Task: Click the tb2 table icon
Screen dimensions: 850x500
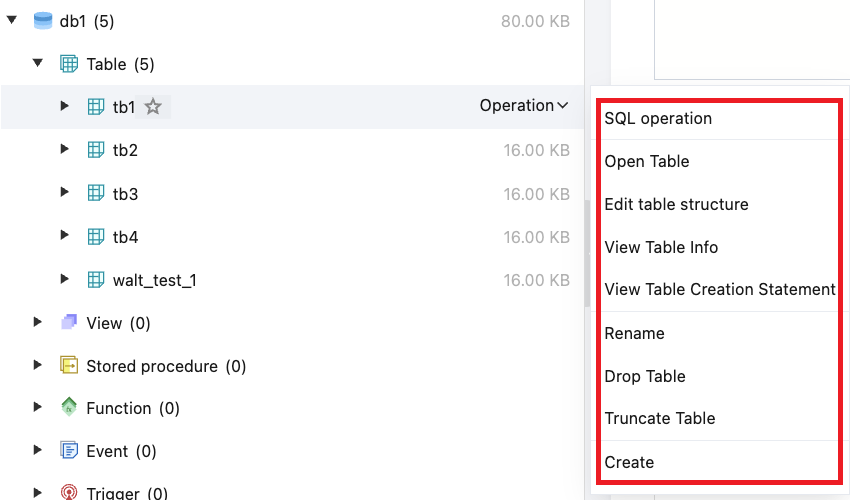Action: click(96, 150)
